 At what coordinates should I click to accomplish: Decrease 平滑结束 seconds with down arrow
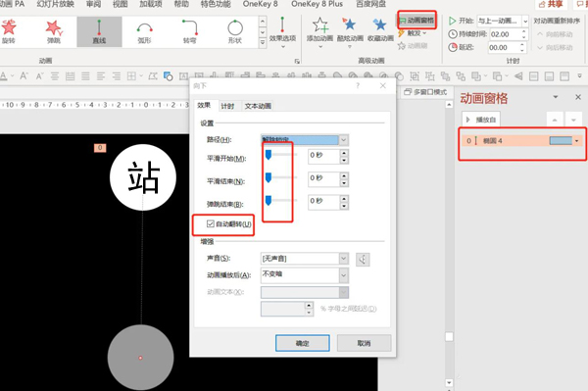(344, 182)
